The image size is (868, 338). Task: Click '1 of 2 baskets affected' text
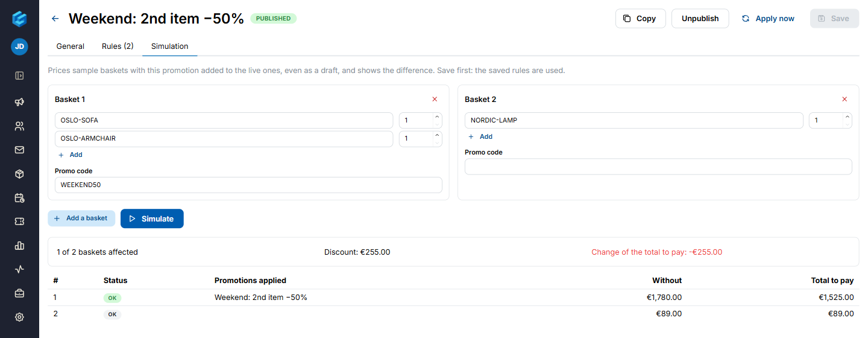click(x=97, y=252)
